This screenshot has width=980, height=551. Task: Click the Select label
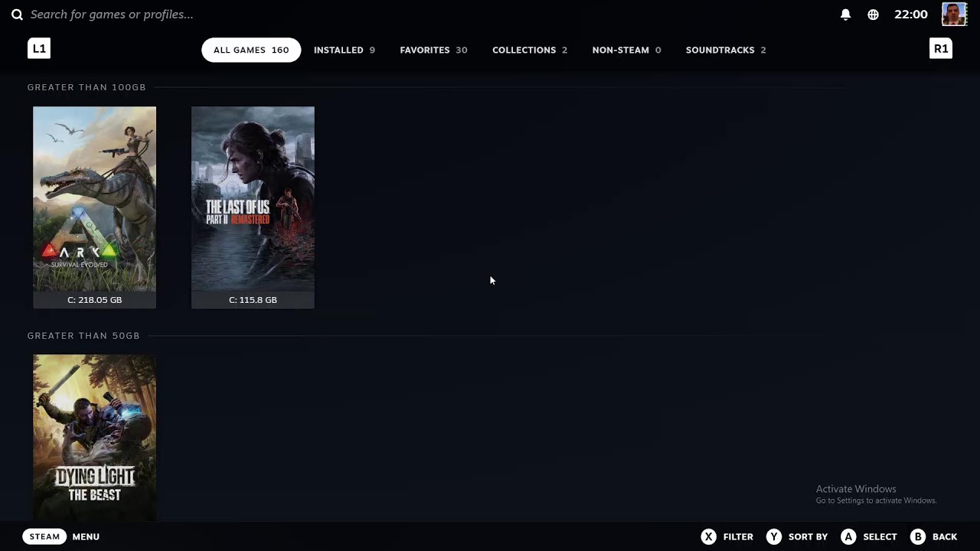[x=880, y=536]
